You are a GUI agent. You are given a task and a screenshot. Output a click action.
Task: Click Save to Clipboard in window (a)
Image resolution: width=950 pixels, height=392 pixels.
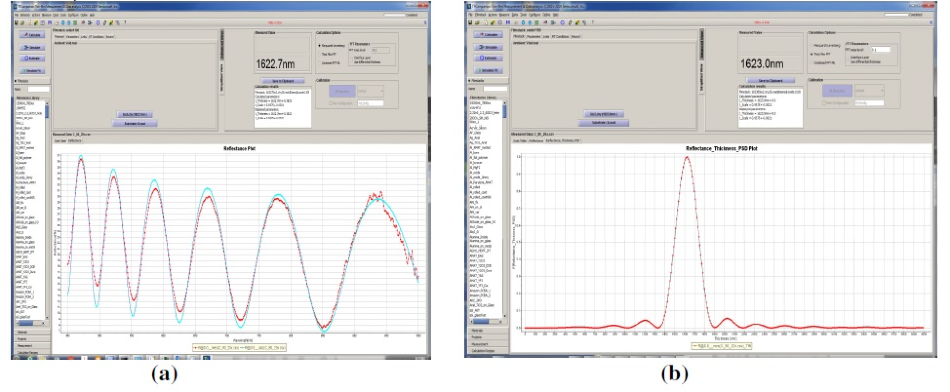coord(282,81)
